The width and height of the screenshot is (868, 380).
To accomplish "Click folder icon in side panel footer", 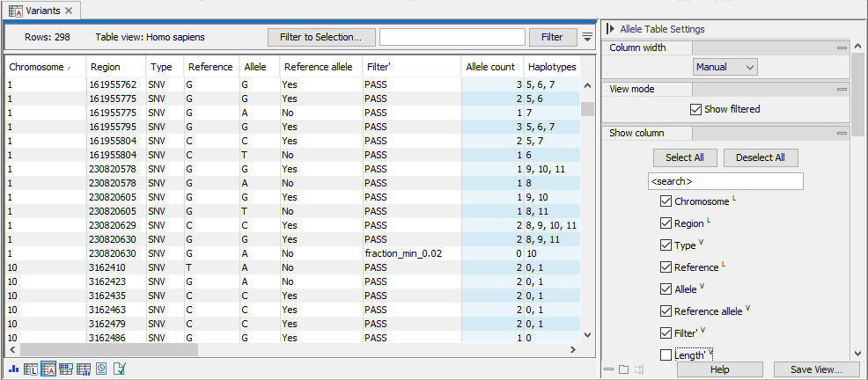I will (x=624, y=369).
